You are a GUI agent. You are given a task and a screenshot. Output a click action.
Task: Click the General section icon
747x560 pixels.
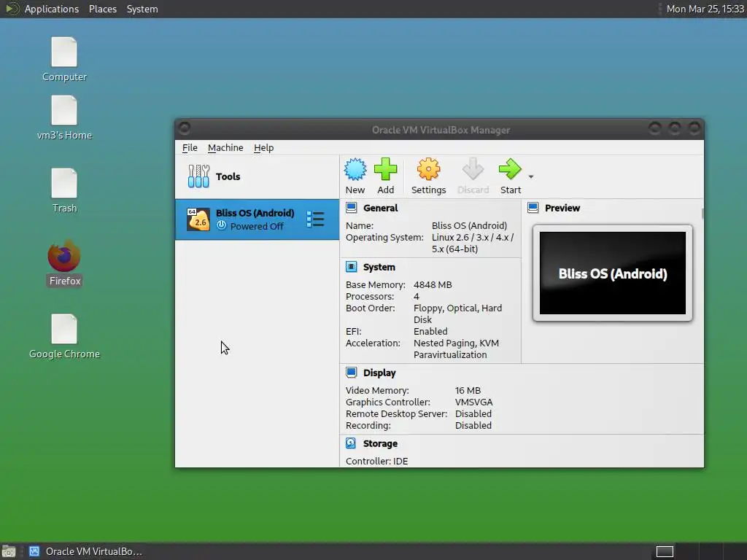point(351,208)
